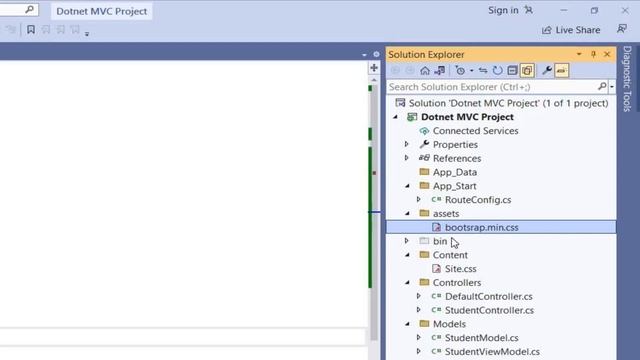Click the editor split plus button

(374, 68)
